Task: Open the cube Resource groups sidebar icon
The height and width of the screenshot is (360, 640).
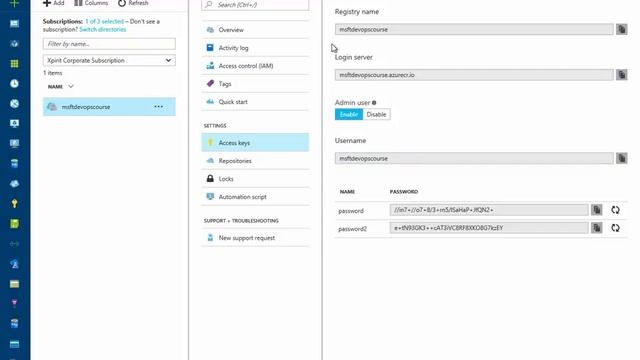Action: 14,43
